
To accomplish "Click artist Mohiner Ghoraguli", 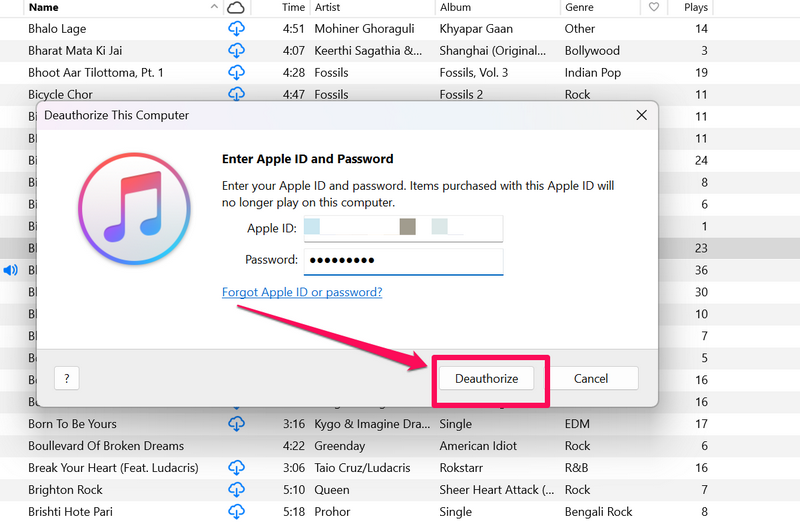I will point(364,29).
